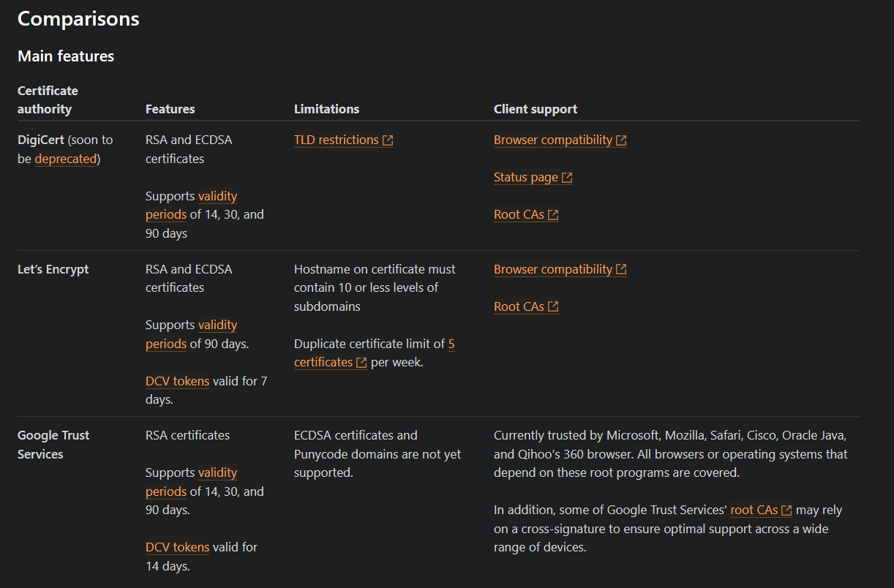894x588 pixels.
Task: Click external-link icon next to Status page
Action: 567,178
